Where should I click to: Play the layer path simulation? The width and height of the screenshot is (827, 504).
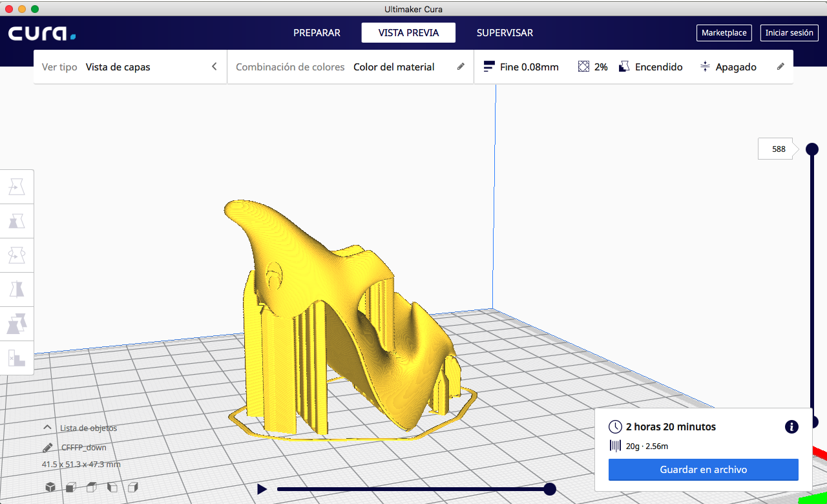(x=262, y=489)
